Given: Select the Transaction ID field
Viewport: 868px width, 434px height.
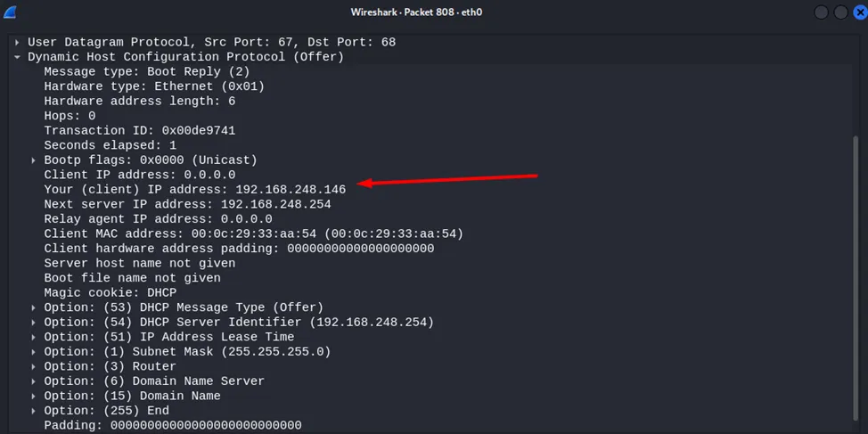Looking at the screenshot, I should click(x=139, y=131).
